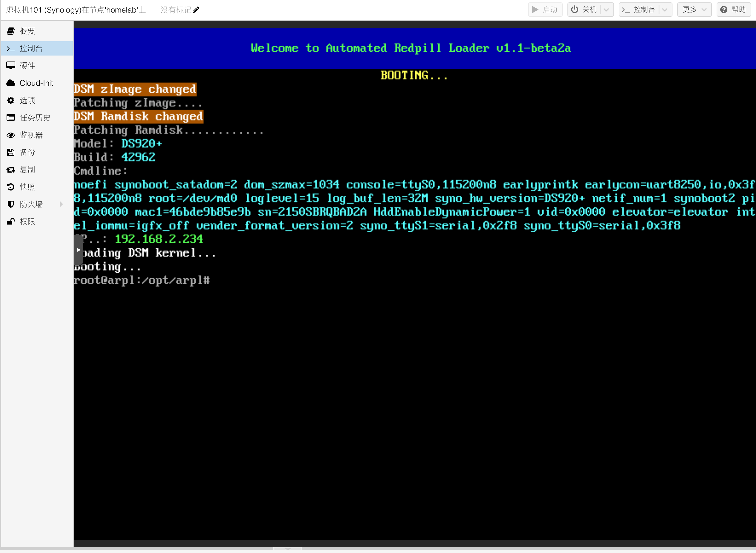The image size is (756, 553).
Task: Click the 硬件 monitor icon
Action: pos(11,66)
